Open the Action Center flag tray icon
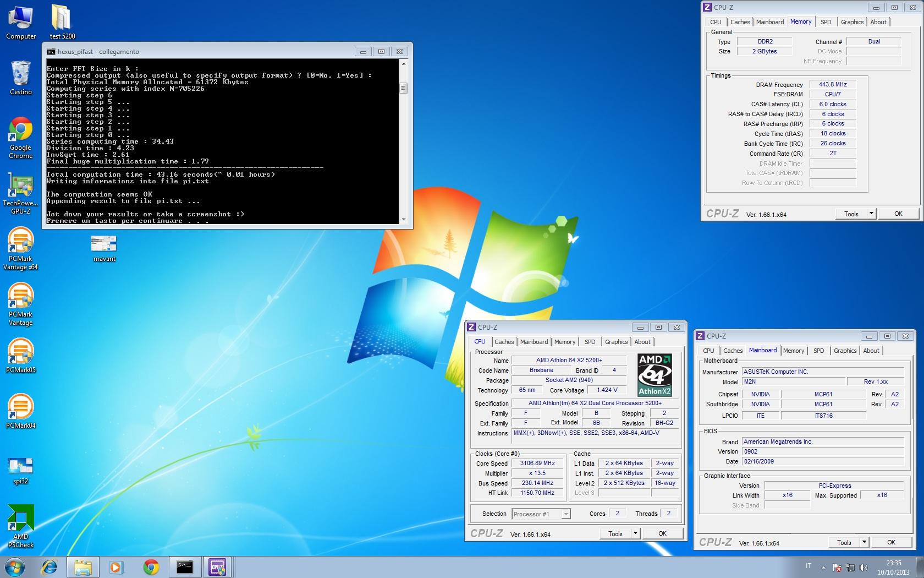This screenshot has height=578, width=924. tap(837, 568)
